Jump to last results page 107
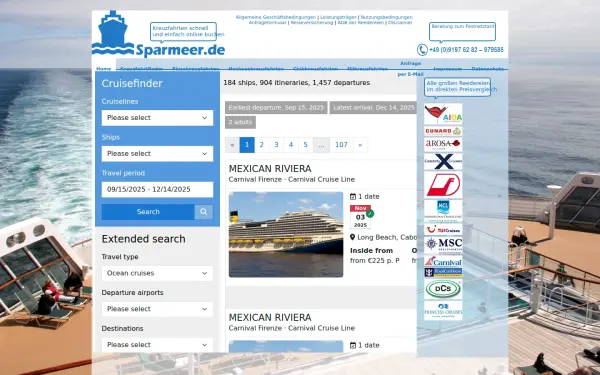Screen dimensions: 600x375 tap(341, 145)
